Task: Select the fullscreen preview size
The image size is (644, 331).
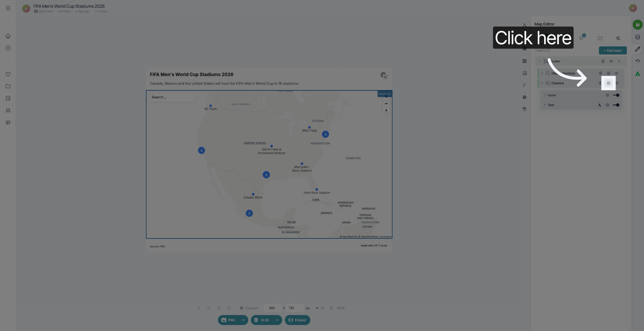Action: [x=229, y=308]
